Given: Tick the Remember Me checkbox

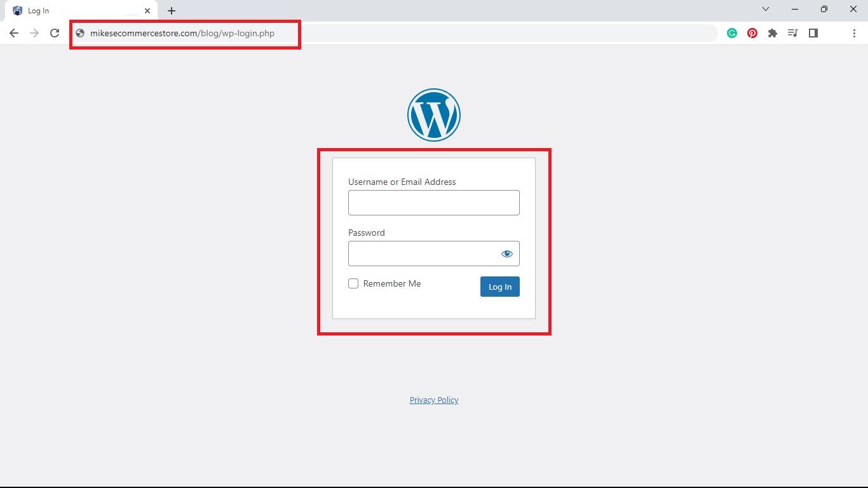Looking at the screenshot, I should pyautogui.click(x=353, y=283).
